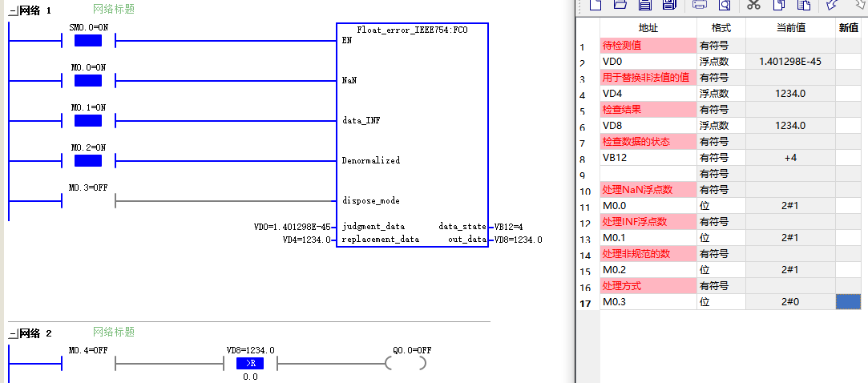Click the judgment_data parameter label
868x383 pixels.
click(373, 227)
